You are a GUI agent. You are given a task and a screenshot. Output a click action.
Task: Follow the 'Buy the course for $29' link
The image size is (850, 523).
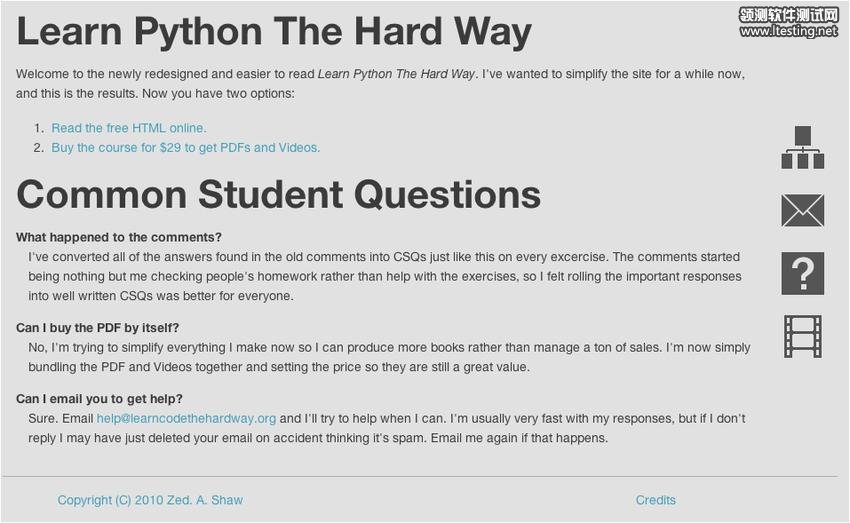click(x=186, y=147)
